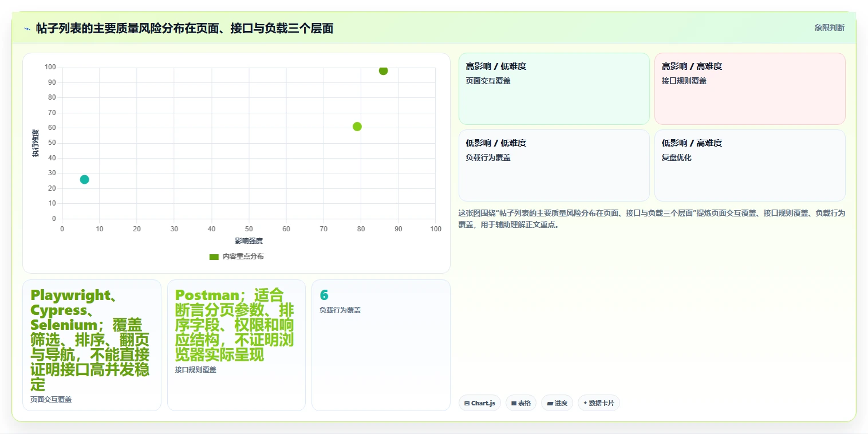The image size is (868, 434).
Task: Open the 高影响 / 高难度 quadrant card
Action: point(750,89)
